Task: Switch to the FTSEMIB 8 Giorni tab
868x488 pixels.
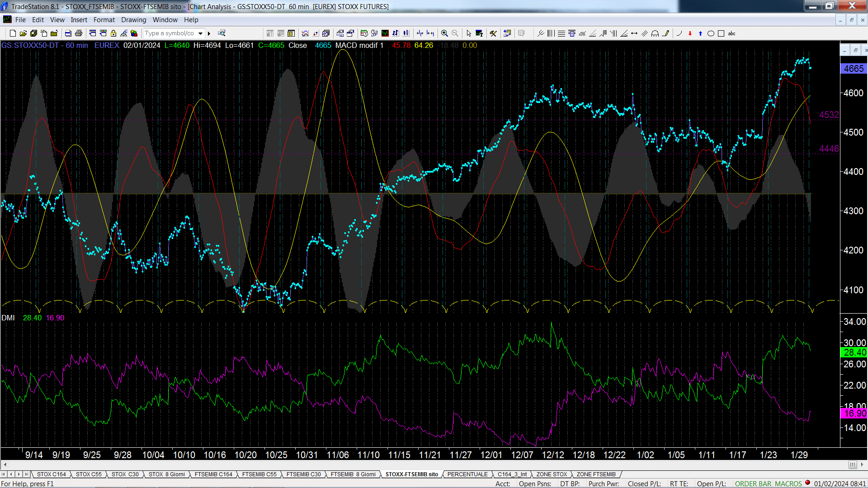Action: 353,474
